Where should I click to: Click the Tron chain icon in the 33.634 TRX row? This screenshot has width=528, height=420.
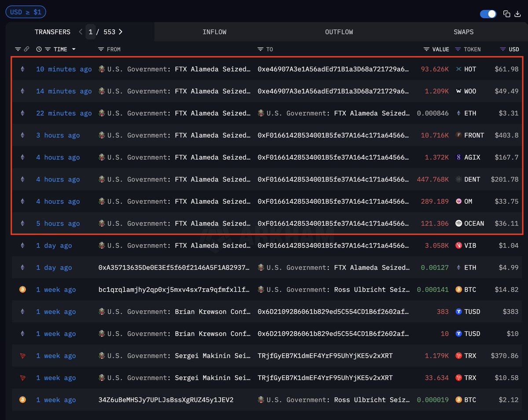(x=22, y=377)
